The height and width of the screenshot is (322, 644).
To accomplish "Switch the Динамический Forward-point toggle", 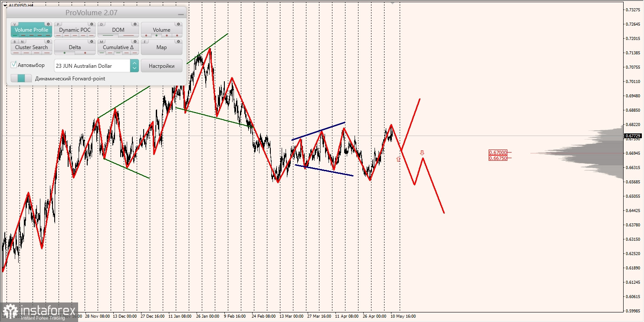I will pyautogui.click(x=21, y=78).
